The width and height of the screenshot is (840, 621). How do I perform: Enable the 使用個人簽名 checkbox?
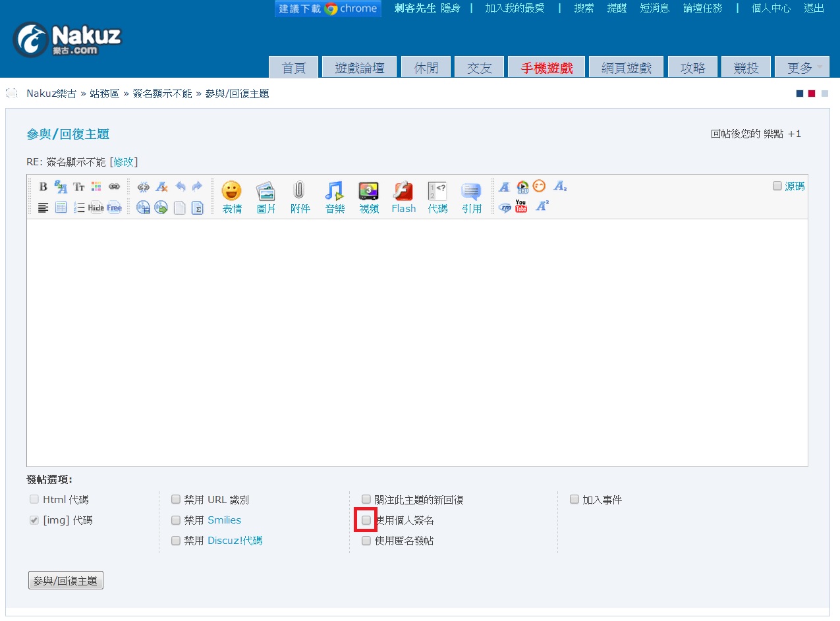(x=366, y=520)
